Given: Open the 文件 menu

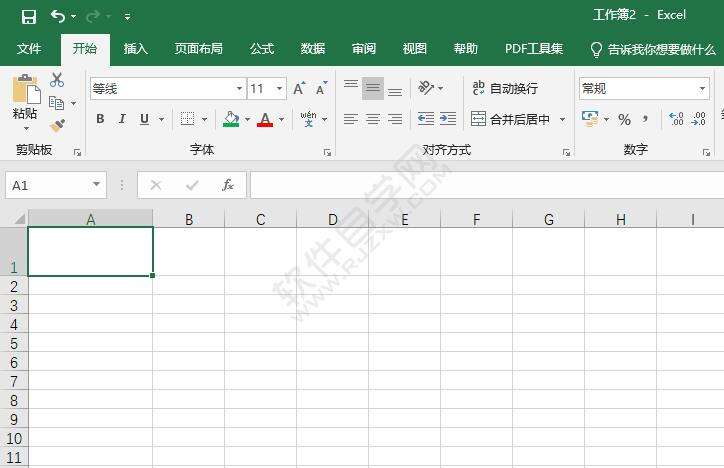Looking at the screenshot, I should click(x=29, y=48).
